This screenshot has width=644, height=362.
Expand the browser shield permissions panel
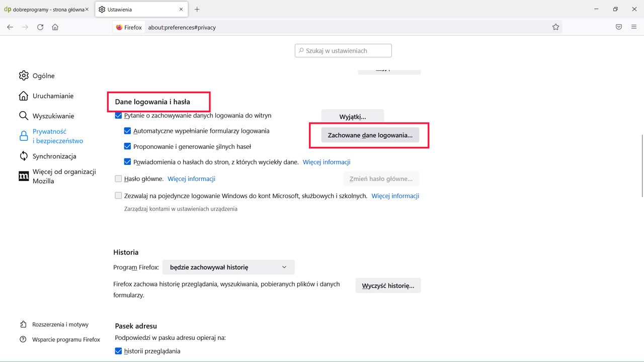619,27
